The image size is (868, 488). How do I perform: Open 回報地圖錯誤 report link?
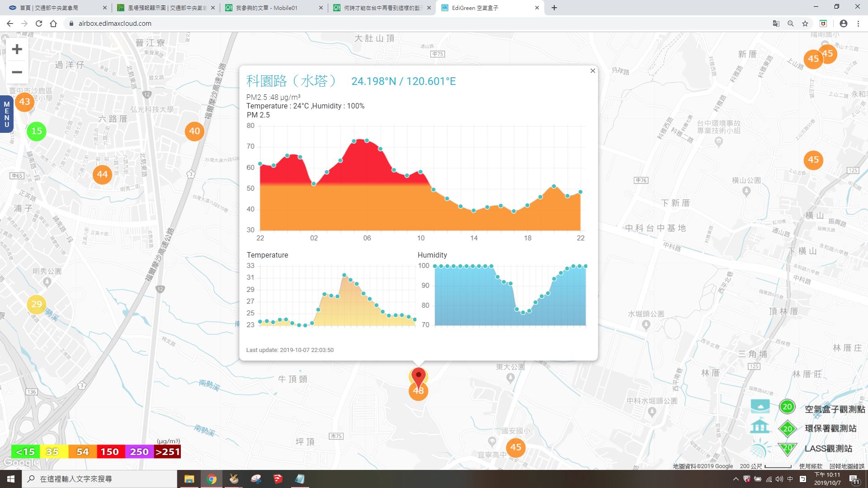click(x=847, y=466)
